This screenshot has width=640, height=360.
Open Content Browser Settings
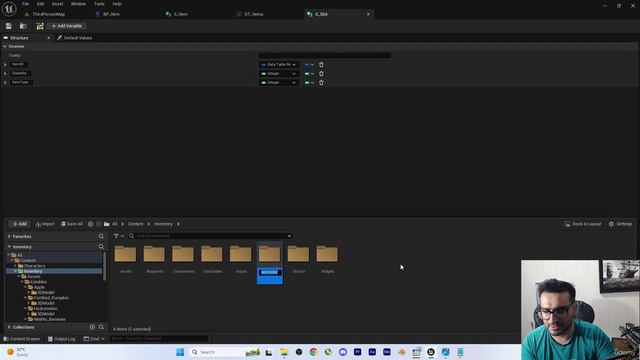point(620,224)
